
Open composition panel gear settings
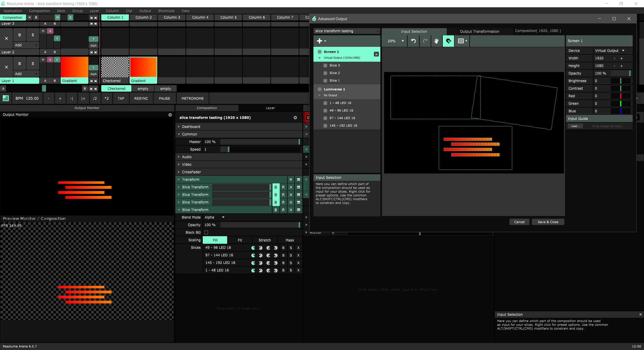[x=295, y=118]
